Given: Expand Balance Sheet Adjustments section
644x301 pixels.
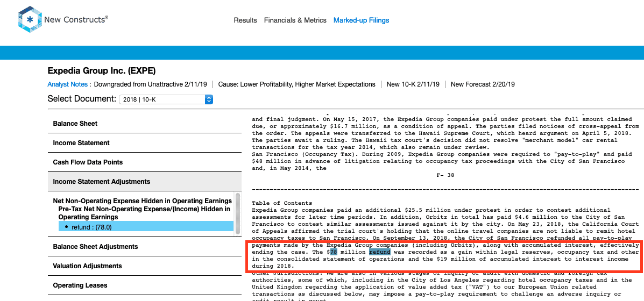Looking at the screenshot, I should [x=145, y=247].
